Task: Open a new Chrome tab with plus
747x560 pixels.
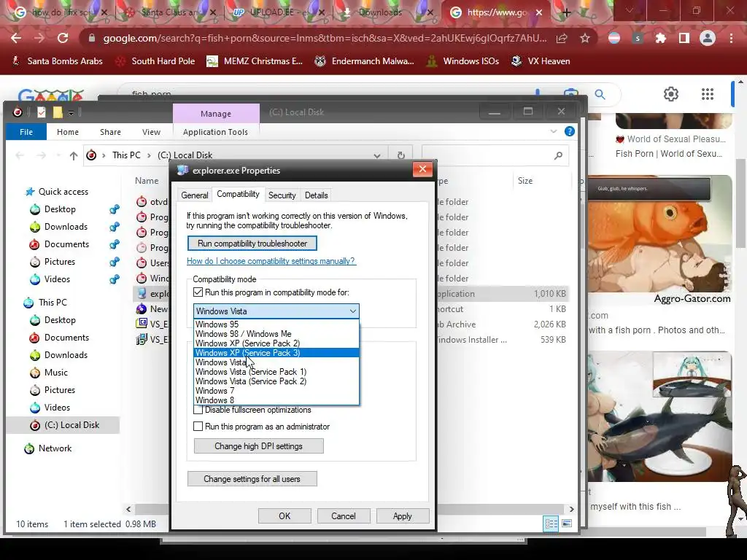Action: pyautogui.click(x=566, y=13)
